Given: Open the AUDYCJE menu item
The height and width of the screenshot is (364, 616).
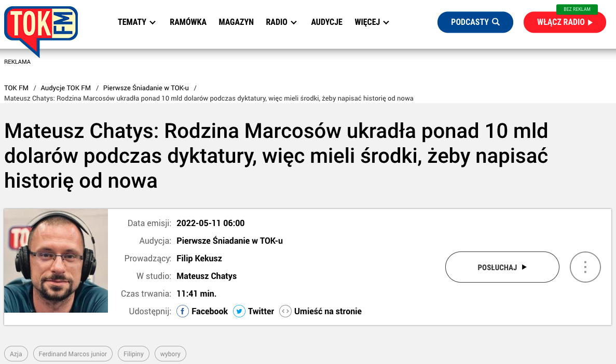Looking at the screenshot, I should 327,22.
